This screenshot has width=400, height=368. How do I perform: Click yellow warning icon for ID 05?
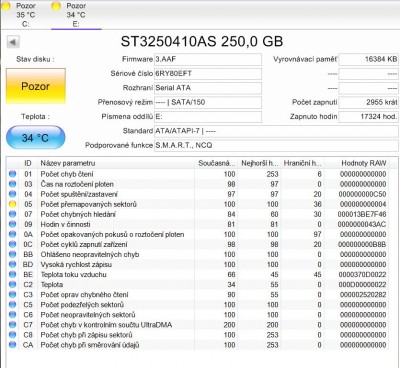pyautogui.click(x=12, y=204)
